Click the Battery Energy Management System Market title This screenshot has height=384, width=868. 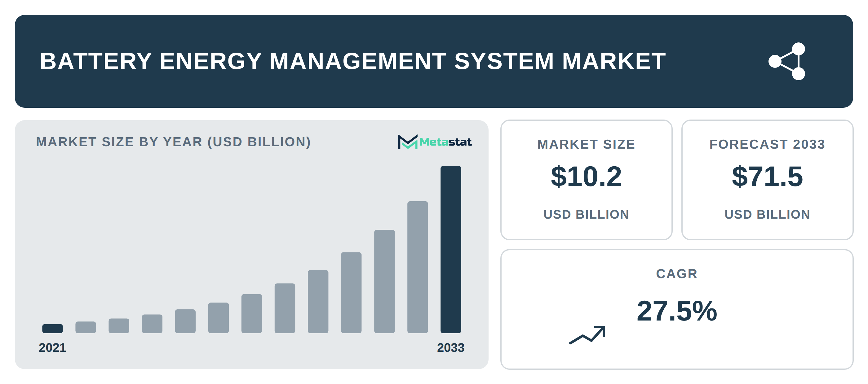click(352, 61)
